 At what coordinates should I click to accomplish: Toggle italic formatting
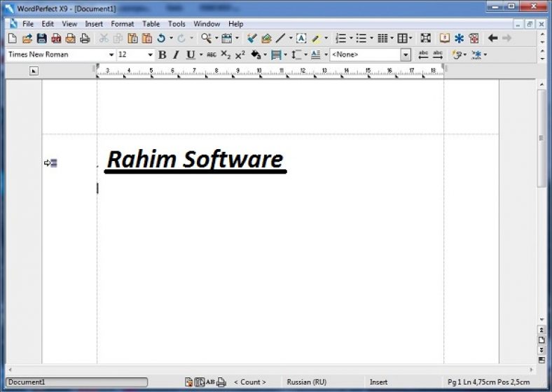(x=176, y=55)
